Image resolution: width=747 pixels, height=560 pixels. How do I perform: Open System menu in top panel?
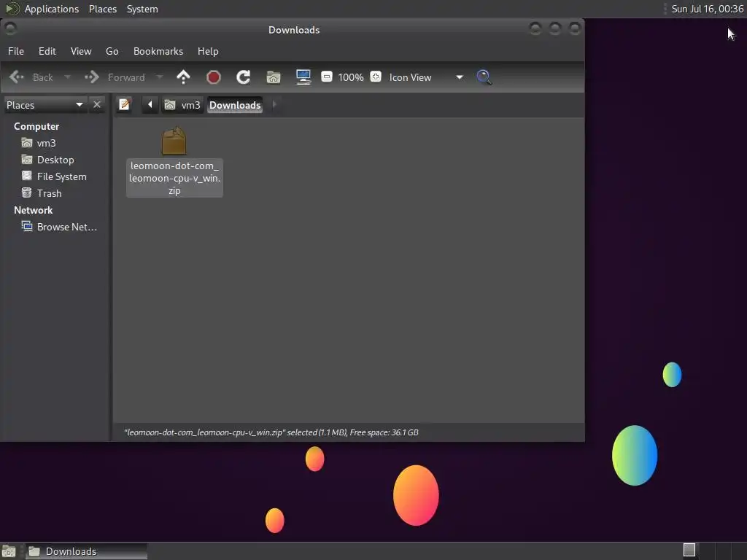point(142,9)
